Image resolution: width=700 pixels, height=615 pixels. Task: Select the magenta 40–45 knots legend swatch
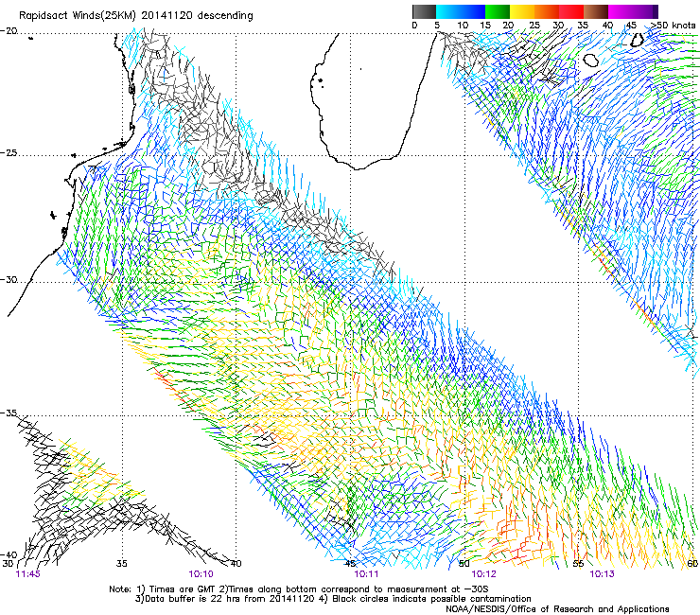pyautogui.click(x=621, y=11)
